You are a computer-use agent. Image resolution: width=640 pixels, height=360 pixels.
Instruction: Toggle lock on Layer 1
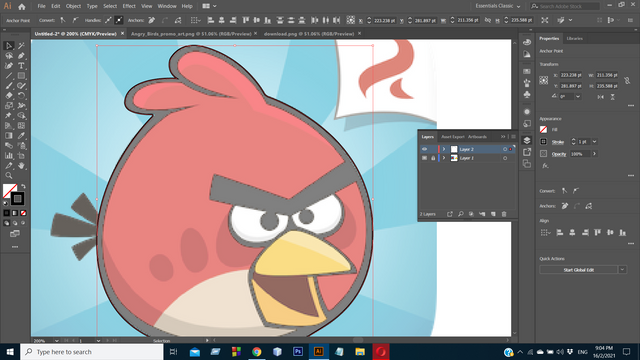(433, 158)
